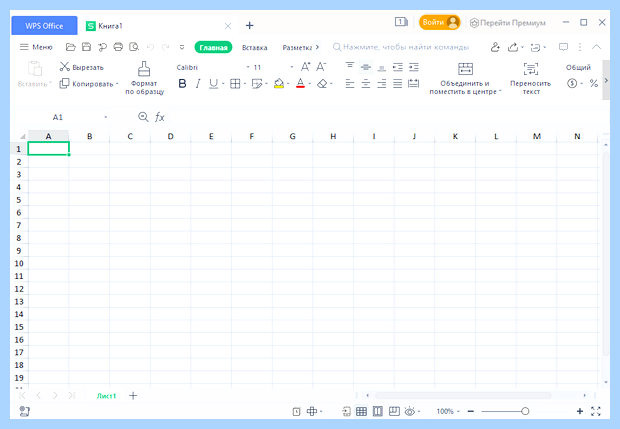Click the fx insert function icon
The height and width of the screenshot is (429, 620).
[x=159, y=117]
